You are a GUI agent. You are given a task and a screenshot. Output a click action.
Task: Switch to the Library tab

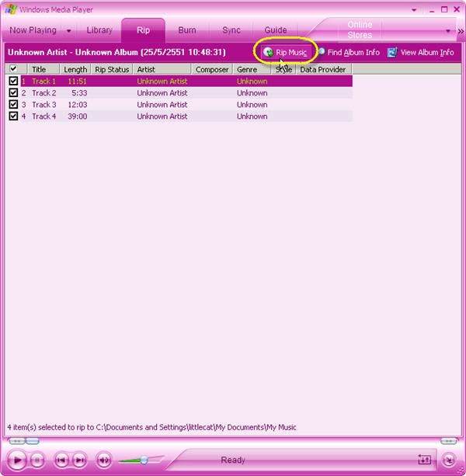pyautogui.click(x=99, y=30)
